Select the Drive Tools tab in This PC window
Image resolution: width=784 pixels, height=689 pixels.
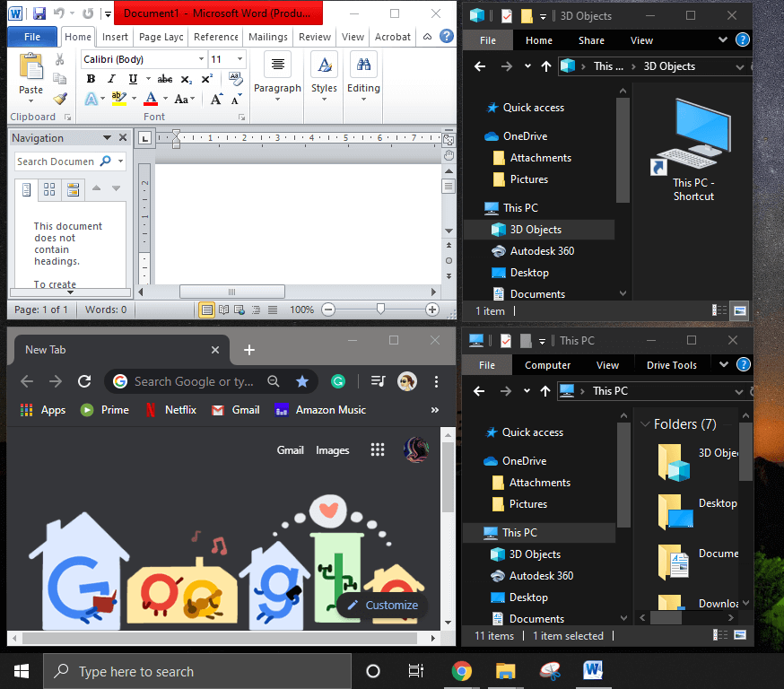[x=671, y=365]
